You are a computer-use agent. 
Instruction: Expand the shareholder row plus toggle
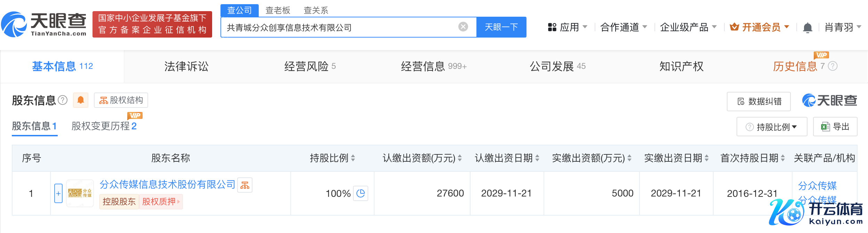(58, 193)
